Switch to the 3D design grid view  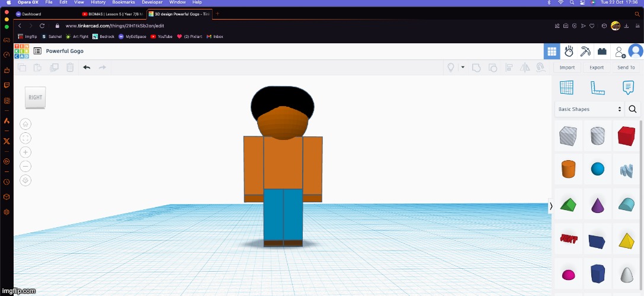tap(552, 52)
